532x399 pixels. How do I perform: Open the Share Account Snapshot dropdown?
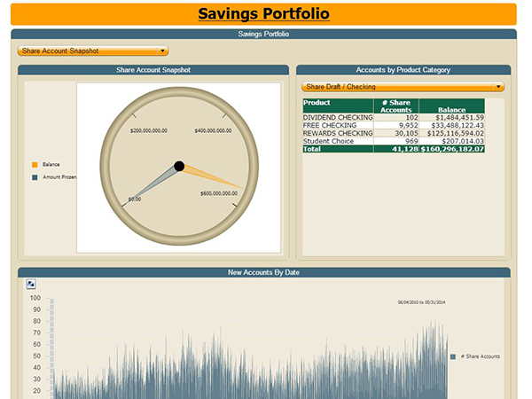pos(92,51)
